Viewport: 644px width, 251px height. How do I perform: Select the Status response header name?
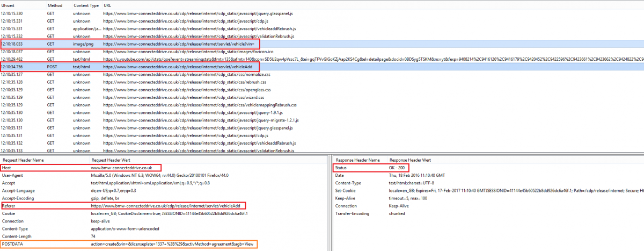[x=342, y=168]
